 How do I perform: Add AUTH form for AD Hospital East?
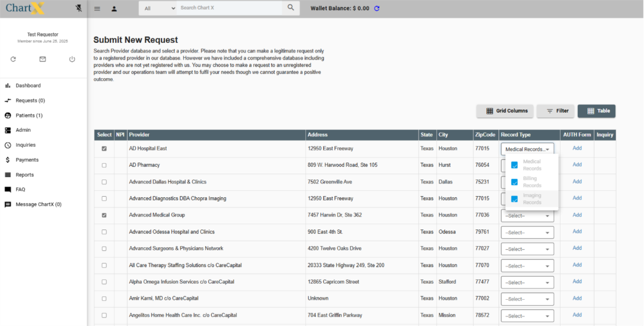pos(577,148)
